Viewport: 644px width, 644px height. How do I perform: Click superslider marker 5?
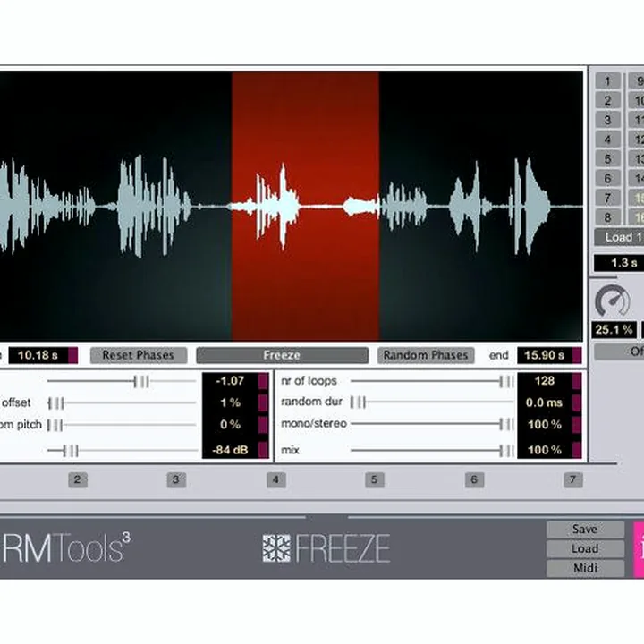[375, 479]
